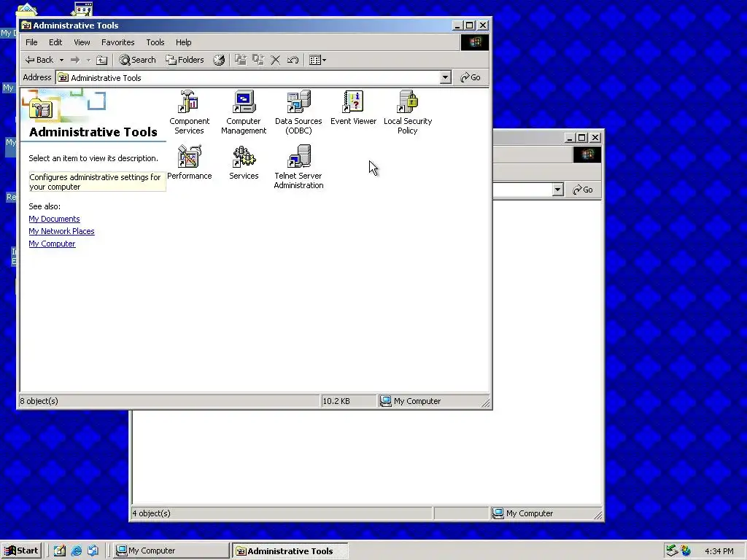Click Go in the background window
Image resolution: width=747 pixels, height=560 pixels.
[x=583, y=190]
